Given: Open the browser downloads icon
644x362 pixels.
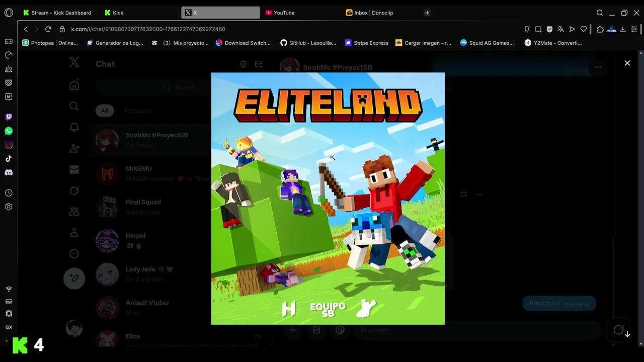Looking at the screenshot, I should coord(622,29).
